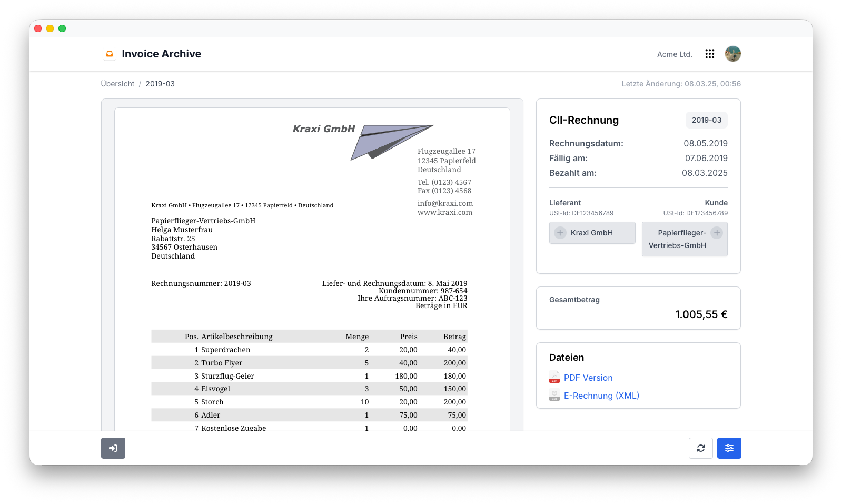Click the Letzte Änderung timestamp
The image size is (842, 504).
click(681, 84)
